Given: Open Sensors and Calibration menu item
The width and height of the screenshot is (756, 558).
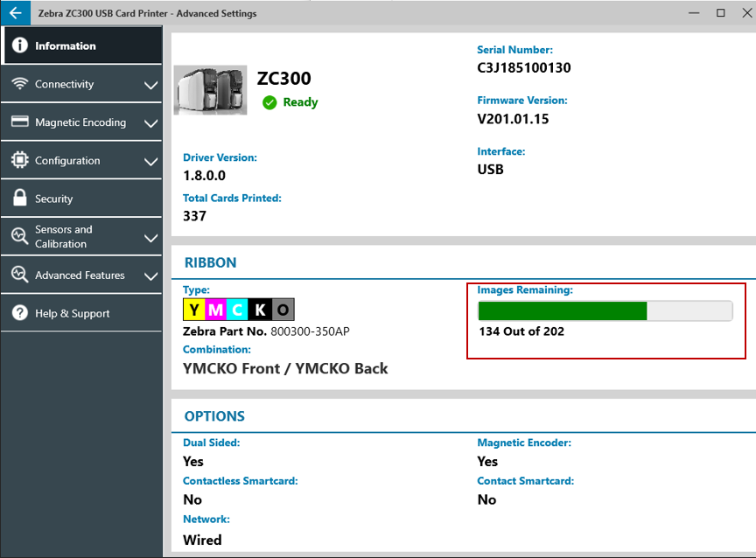Looking at the screenshot, I should point(81,237).
